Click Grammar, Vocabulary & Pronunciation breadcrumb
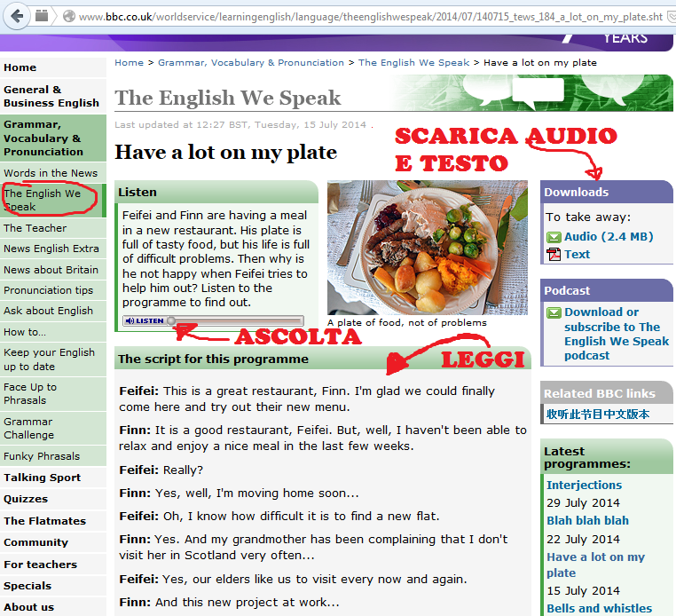This screenshot has height=616, width=676. tap(250, 62)
